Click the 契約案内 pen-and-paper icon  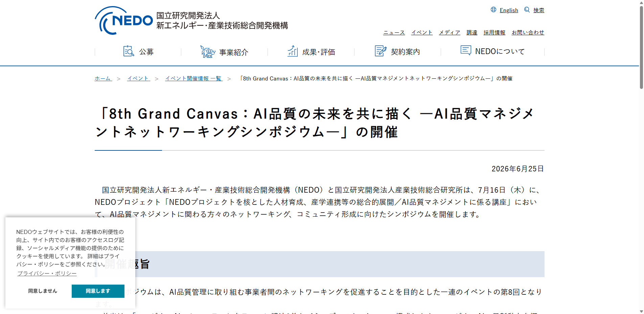(x=381, y=51)
